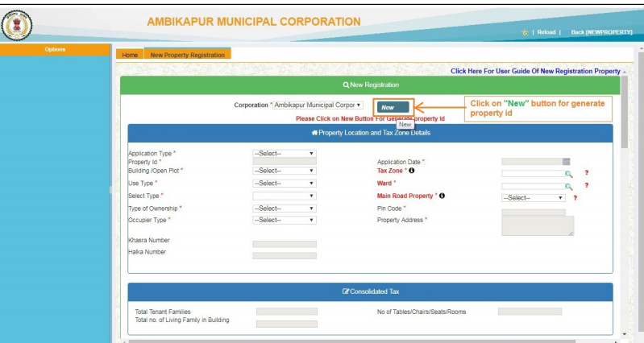Click No of Tables/Chairs/Seats/Rooms field
Image resolution: width=644 pixels, height=343 pixels.
click(530, 312)
